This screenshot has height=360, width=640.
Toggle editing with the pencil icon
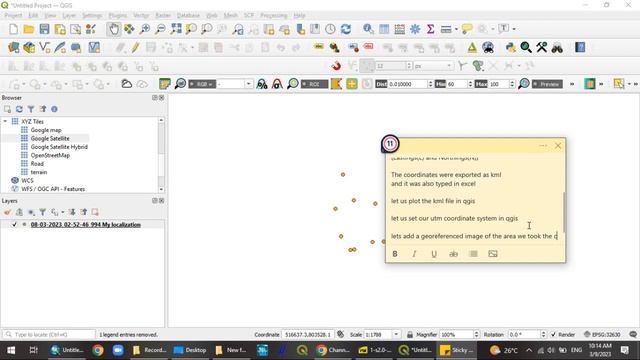tap(136, 48)
